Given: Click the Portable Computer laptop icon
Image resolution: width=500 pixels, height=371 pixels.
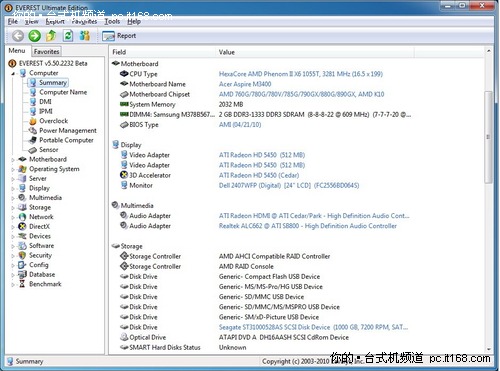Looking at the screenshot, I should [x=33, y=140].
